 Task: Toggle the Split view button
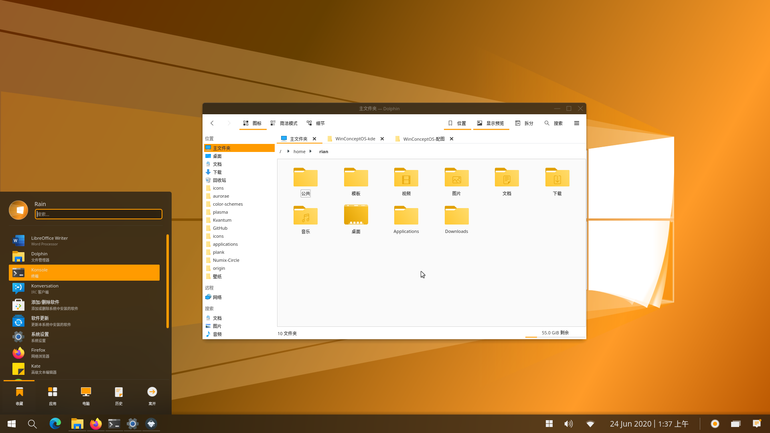coord(524,123)
